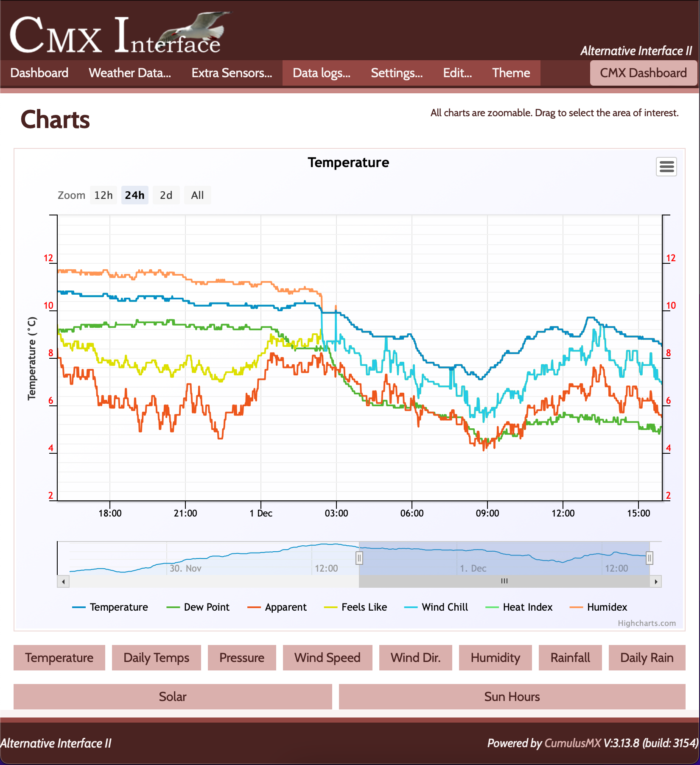Expand the Weather Data menu

click(x=130, y=73)
